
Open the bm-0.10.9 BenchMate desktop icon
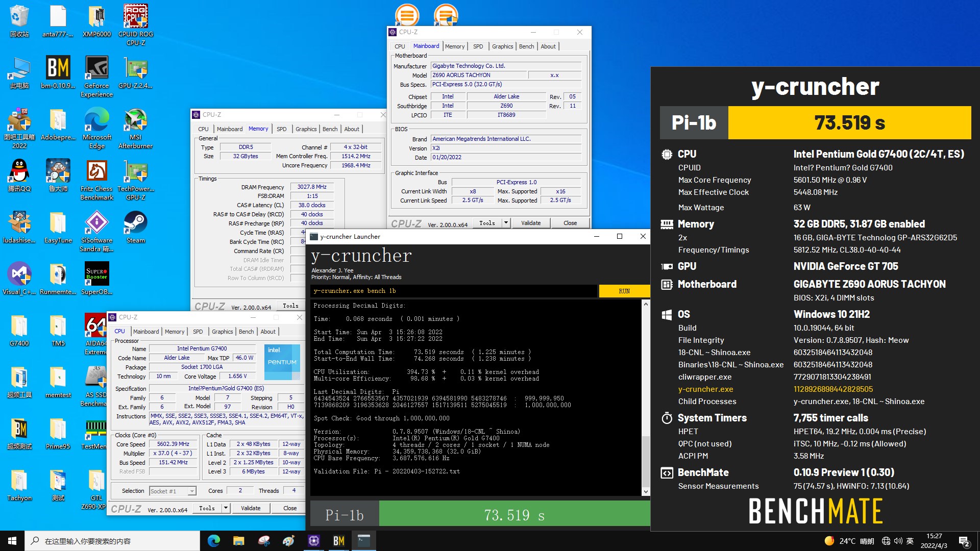[x=58, y=72]
